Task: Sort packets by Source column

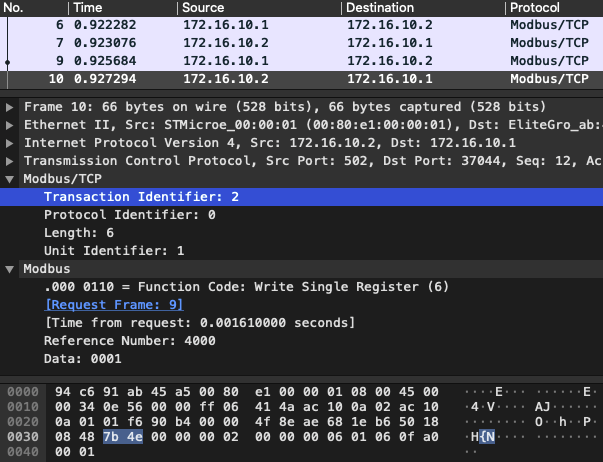Action: click(x=203, y=8)
